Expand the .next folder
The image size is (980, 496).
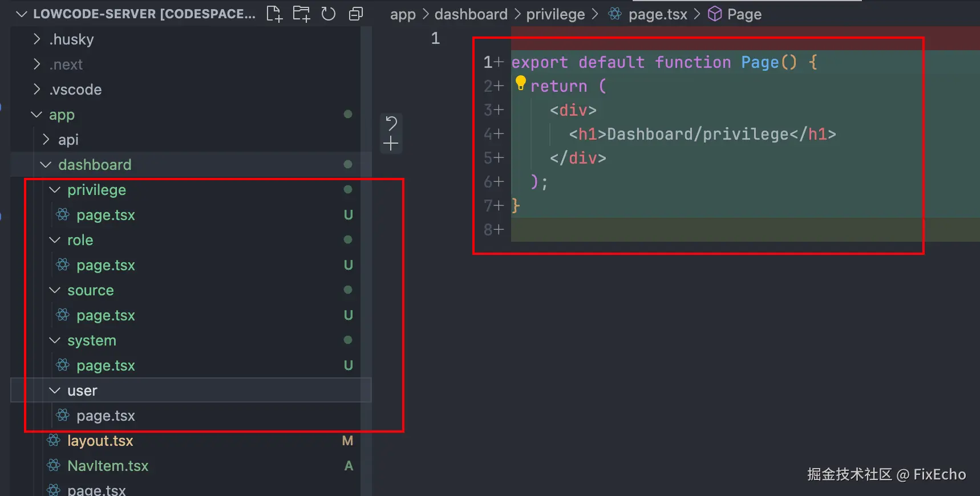click(x=37, y=64)
